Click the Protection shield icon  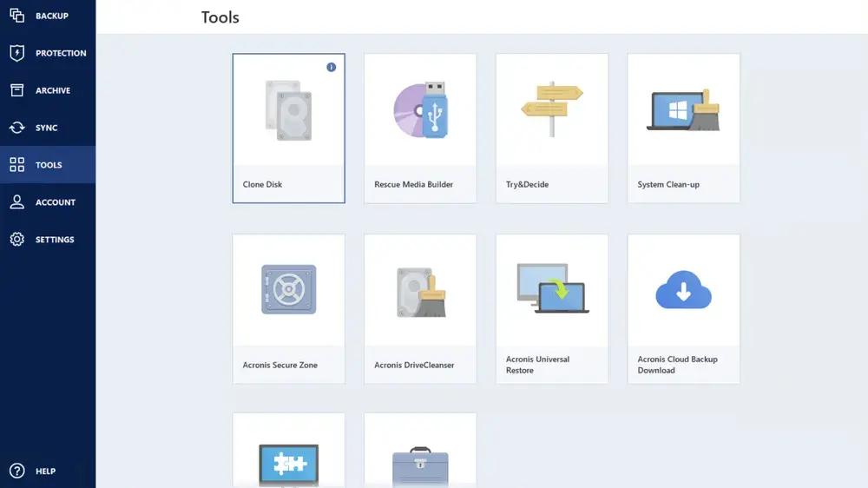point(17,53)
